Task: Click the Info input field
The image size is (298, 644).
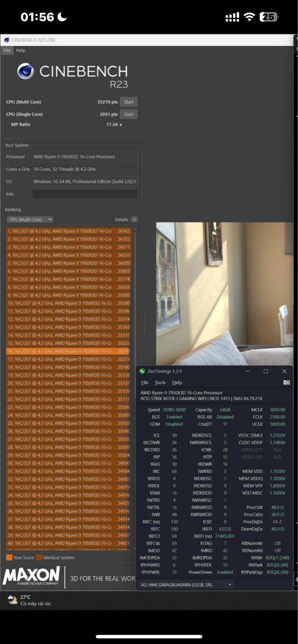Action: pos(85,194)
